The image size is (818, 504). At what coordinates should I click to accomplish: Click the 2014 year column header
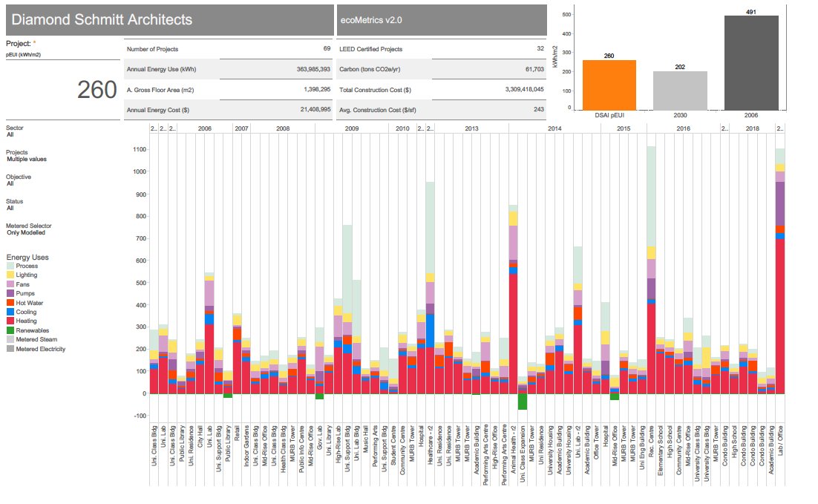pyautogui.click(x=554, y=128)
